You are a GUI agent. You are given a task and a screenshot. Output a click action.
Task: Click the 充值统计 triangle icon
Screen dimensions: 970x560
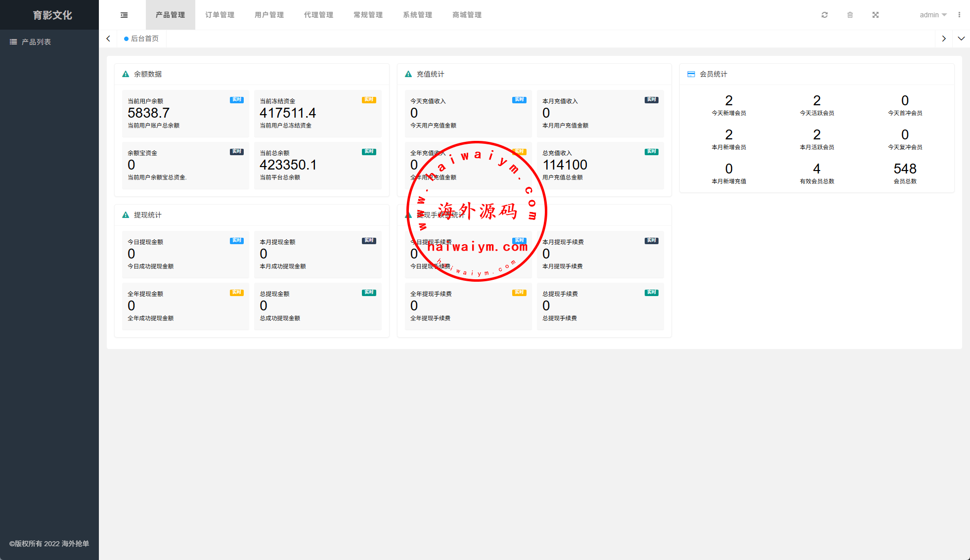click(x=408, y=74)
